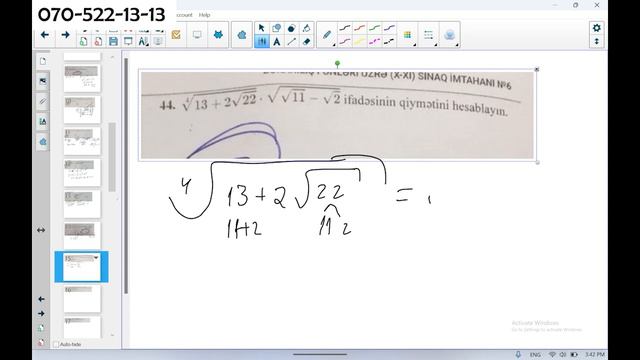Select the Shapes tool

pos(276,28)
